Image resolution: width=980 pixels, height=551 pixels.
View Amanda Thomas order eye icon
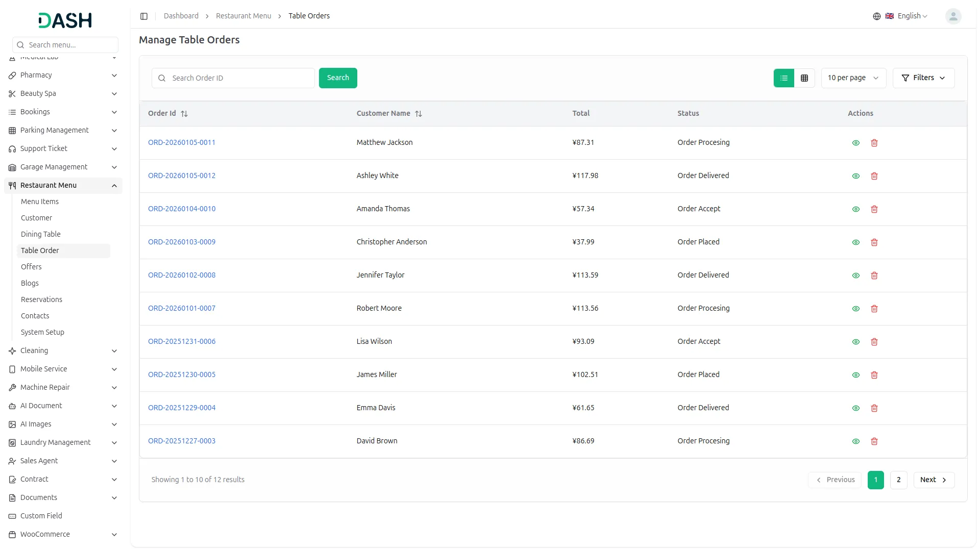tap(856, 209)
